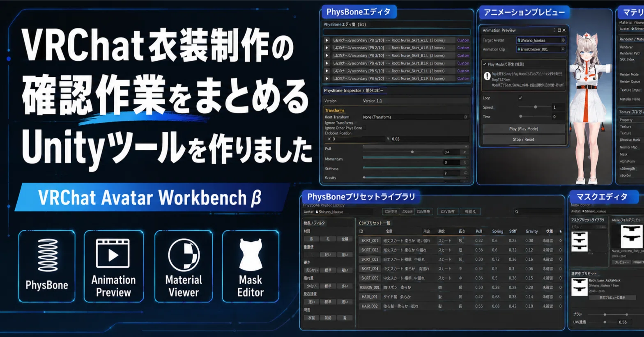Click the HAIR_002 preset ID button
The width and height of the screenshot is (644, 337).
(370, 306)
